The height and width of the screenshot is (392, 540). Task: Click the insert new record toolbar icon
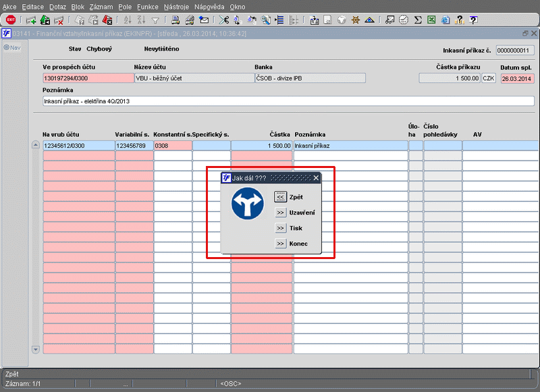click(31, 20)
